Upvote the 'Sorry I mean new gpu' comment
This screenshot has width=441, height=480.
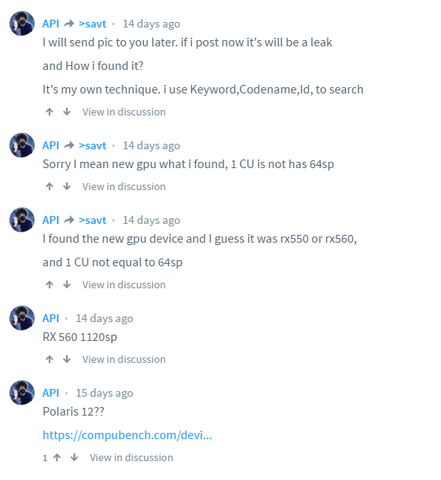point(49,187)
